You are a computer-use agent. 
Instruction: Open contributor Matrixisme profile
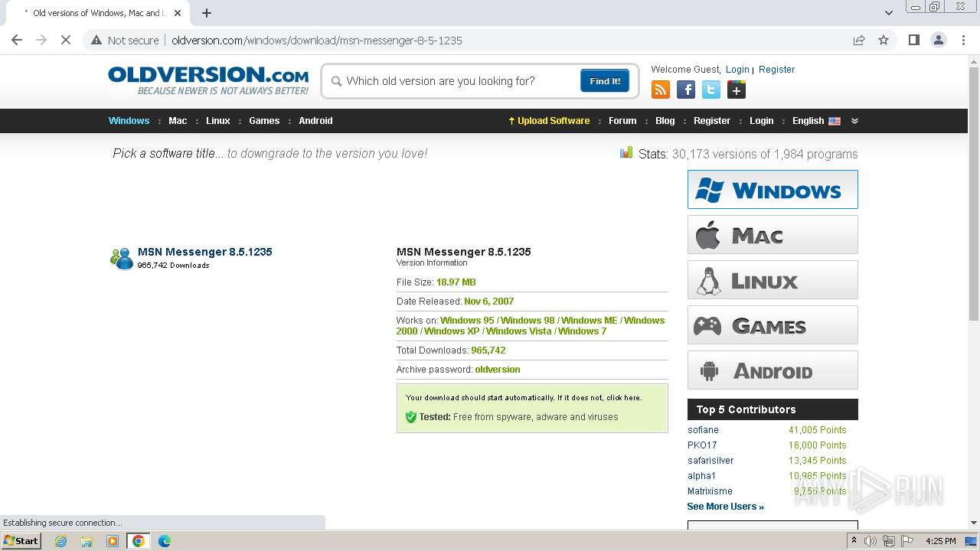(x=710, y=491)
